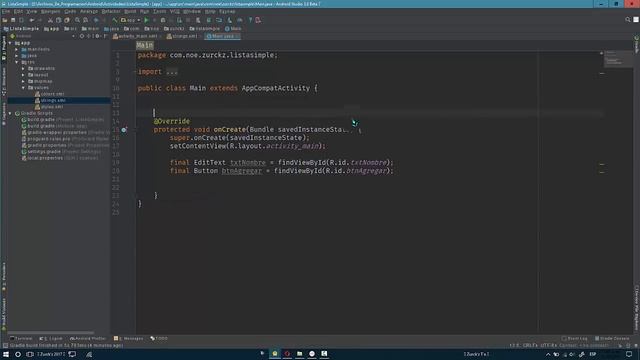Expand the java folder in project tree
This screenshot has width=640, height=360.
click(x=17, y=56)
